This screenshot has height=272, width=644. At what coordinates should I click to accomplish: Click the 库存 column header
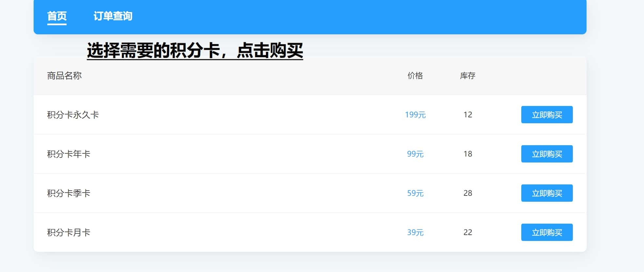pos(467,76)
